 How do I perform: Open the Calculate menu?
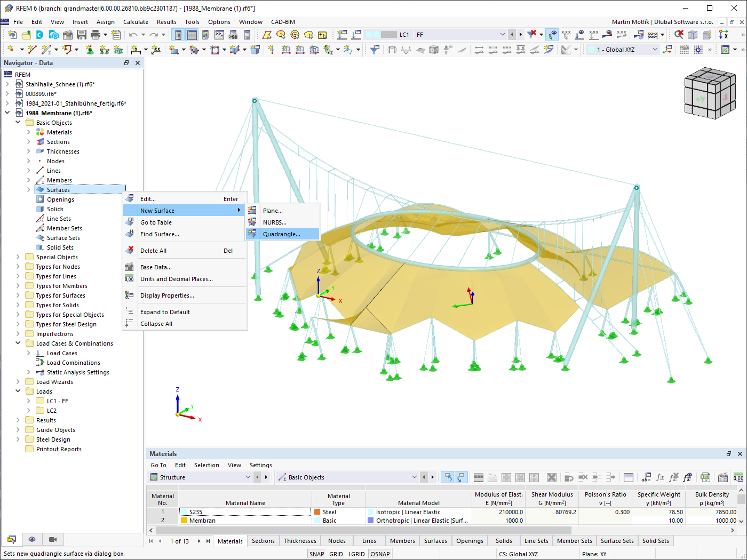coord(136,22)
